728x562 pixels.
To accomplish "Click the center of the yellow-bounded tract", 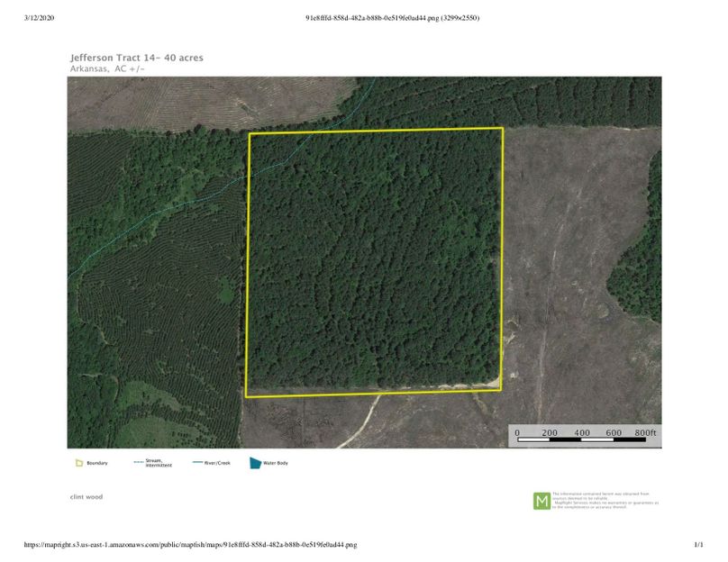I will [x=375, y=262].
